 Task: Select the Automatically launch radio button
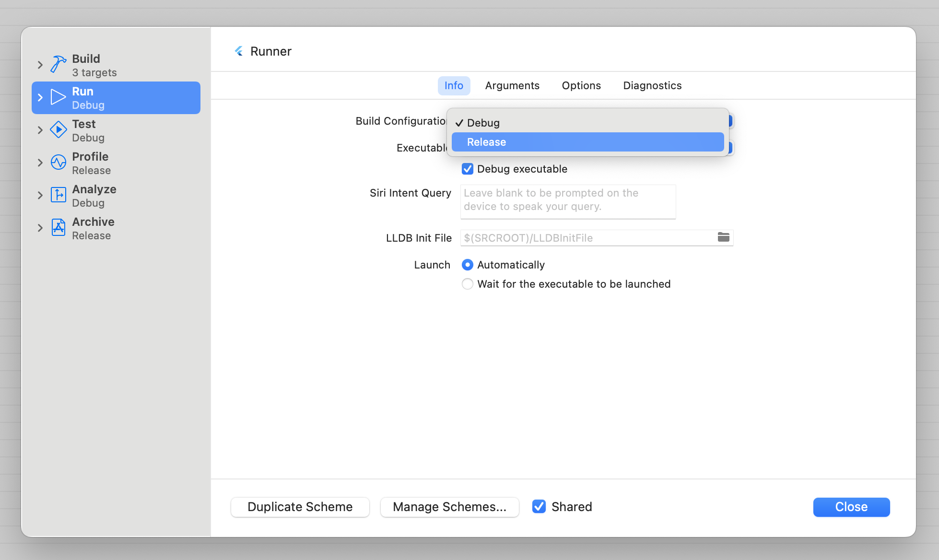click(x=467, y=264)
